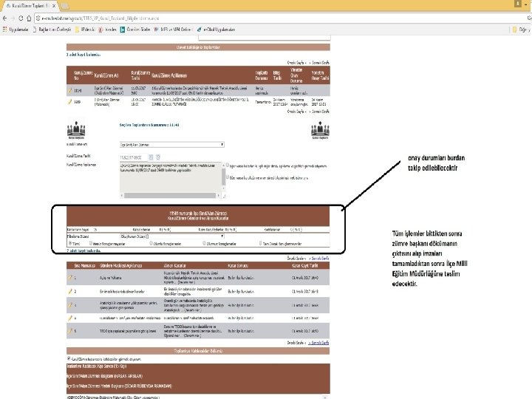Click the browser forward arrow
Viewport: 532px width, 399px height.
pos(13,18)
